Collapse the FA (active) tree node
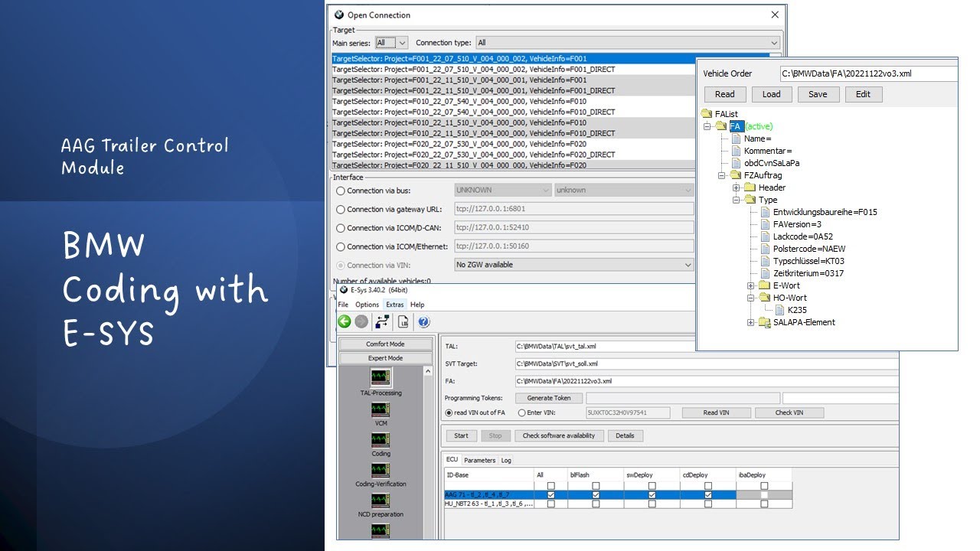Screen dimensions: 980x551 pos(707,126)
